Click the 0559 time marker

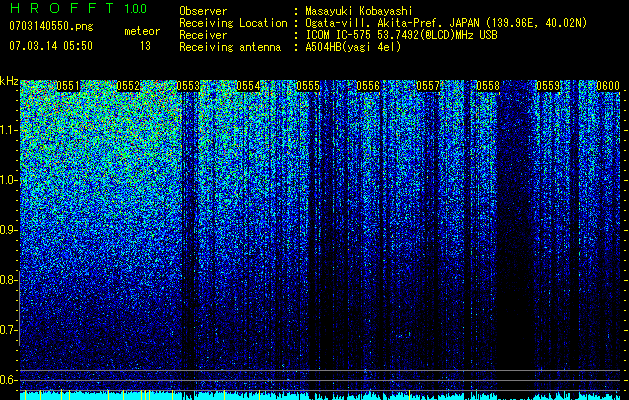tap(548, 86)
